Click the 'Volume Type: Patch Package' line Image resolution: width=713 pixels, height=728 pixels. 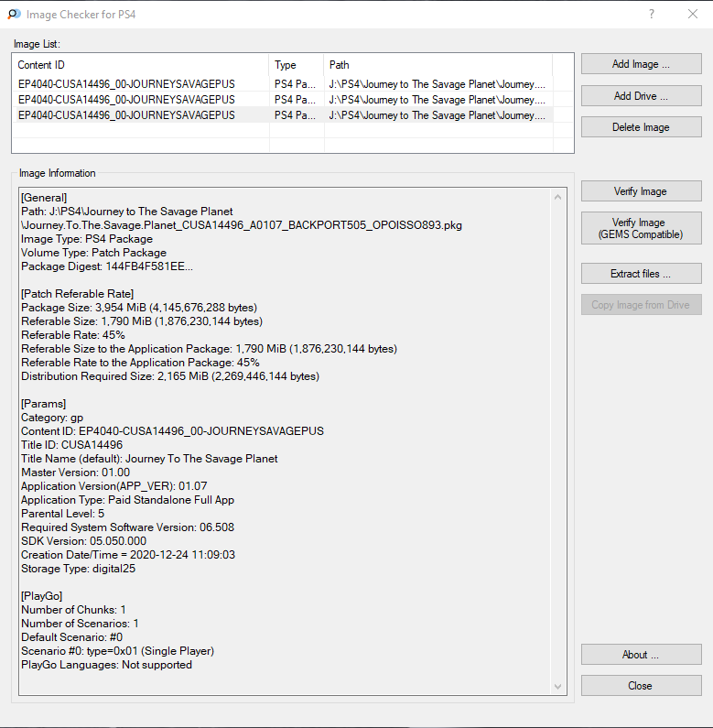coord(93,253)
